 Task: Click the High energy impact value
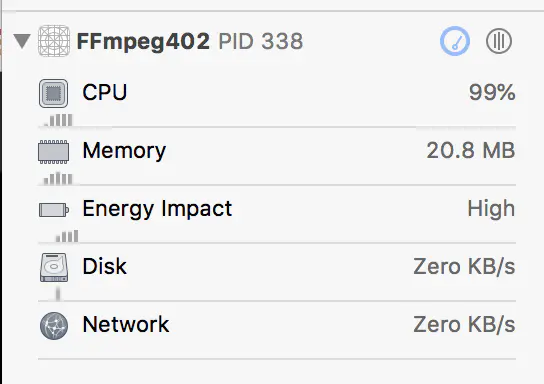click(491, 209)
